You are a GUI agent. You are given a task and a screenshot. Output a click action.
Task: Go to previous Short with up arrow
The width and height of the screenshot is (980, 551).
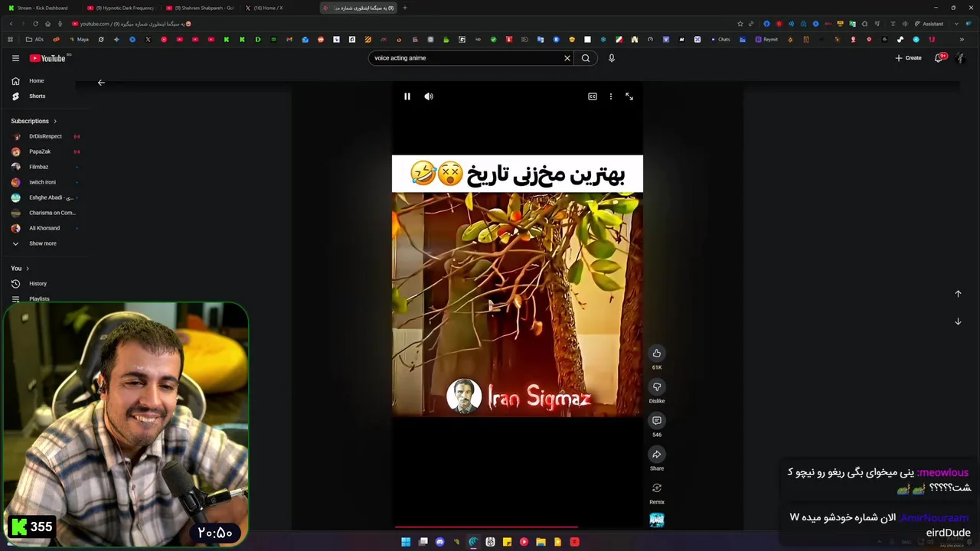click(x=958, y=294)
